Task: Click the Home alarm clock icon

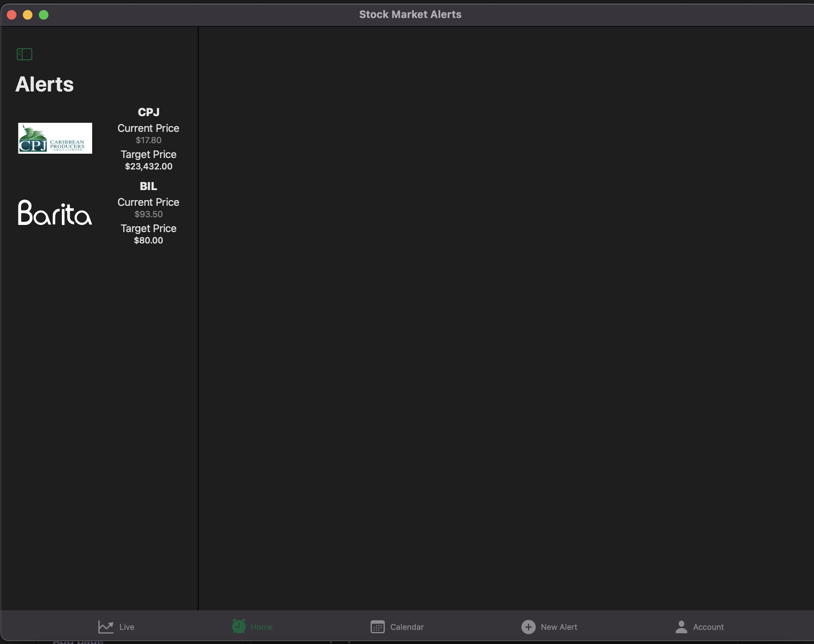Action: (239, 626)
